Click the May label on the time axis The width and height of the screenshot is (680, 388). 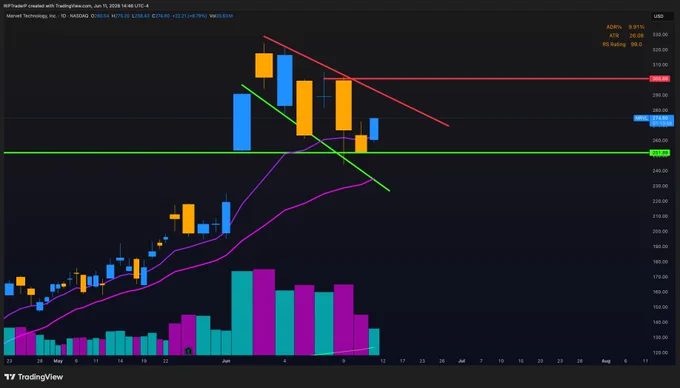(x=58, y=361)
